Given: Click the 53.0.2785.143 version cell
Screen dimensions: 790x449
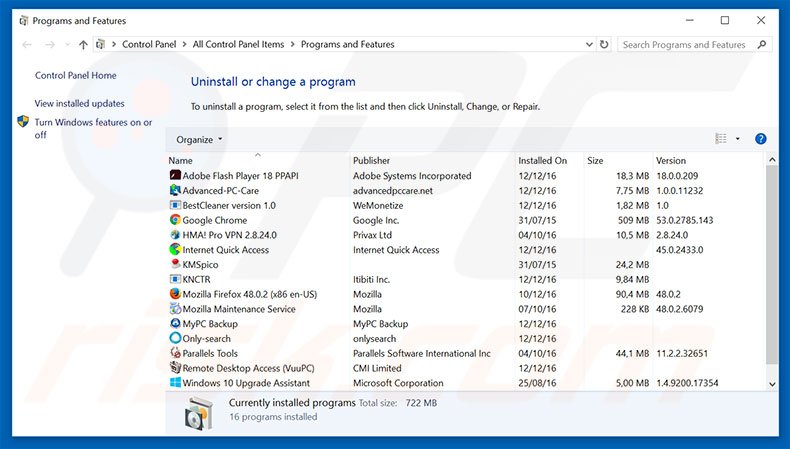Looking at the screenshot, I should tap(685, 220).
